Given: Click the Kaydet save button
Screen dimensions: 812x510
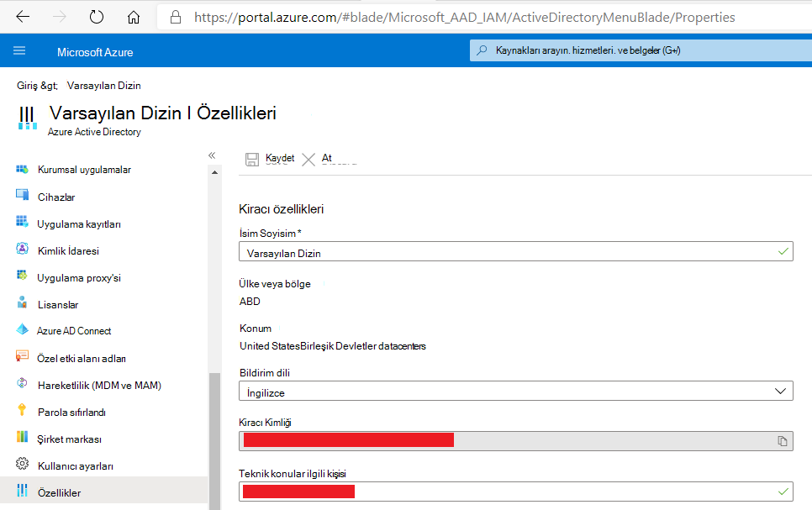Looking at the screenshot, I should pyautogui.click(x=269, y=159).
